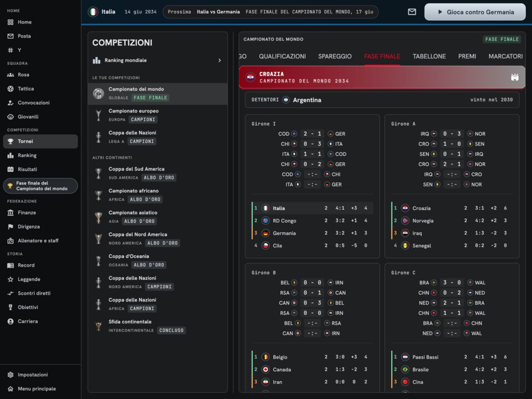Open Risultati in the sidebar
Image resolution: width=532 pixels, height=399 pixels.
(40, 170)
